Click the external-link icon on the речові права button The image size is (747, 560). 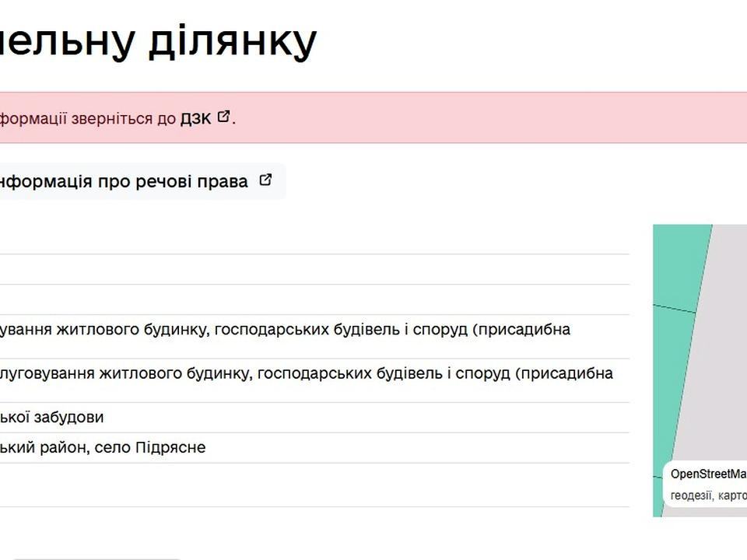click(x=265, y=180)
